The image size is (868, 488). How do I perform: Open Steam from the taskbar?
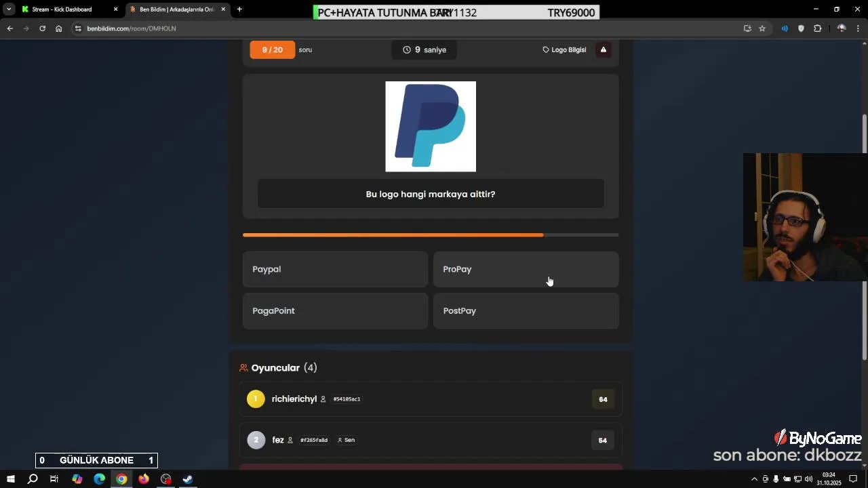pos(188,479)
